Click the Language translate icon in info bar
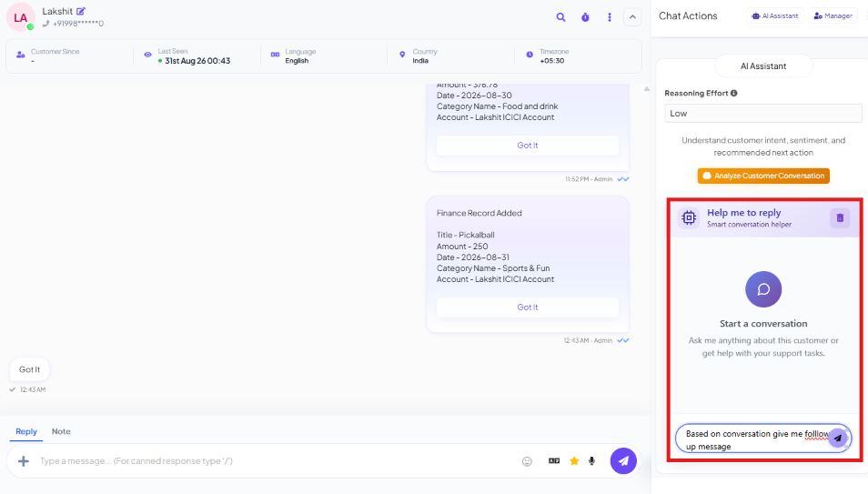This screenshot has height=494, width=868. (275, 55)
